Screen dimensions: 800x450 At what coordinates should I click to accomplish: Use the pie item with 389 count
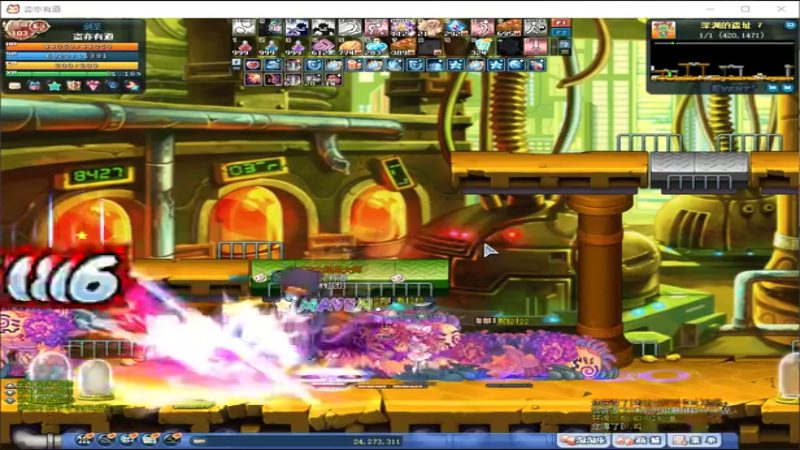pos(403,46)
